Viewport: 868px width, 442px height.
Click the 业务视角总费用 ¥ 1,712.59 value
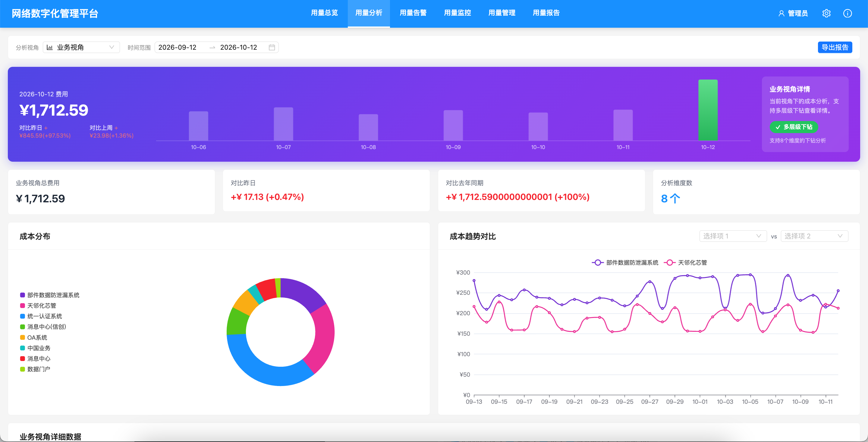coord(40,199)
